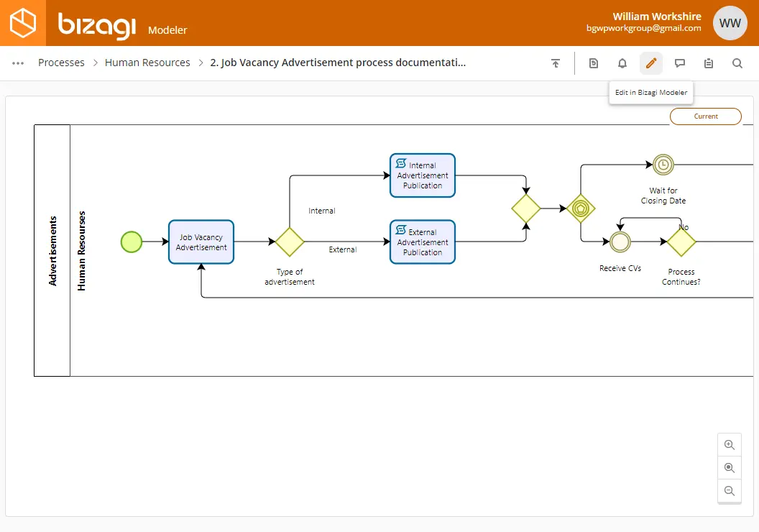Image resolution: width=759 pixels, height=532 pixels.
Task: Open the notifications bell icon
Action: [x=622, y=63]
